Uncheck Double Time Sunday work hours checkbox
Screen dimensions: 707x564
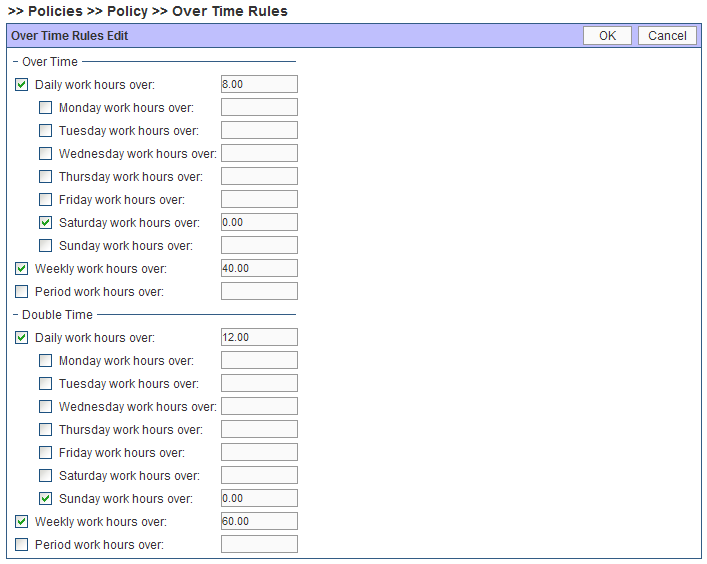tap(46, 499)
